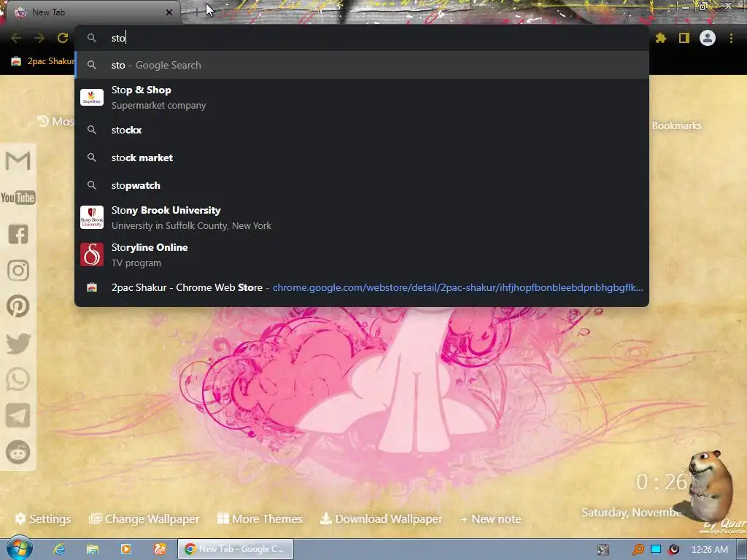Open 2pac Shakur Chrome Web Store suggestion
This screenshot has height=560, width=747.
click(x=362, y=287)
